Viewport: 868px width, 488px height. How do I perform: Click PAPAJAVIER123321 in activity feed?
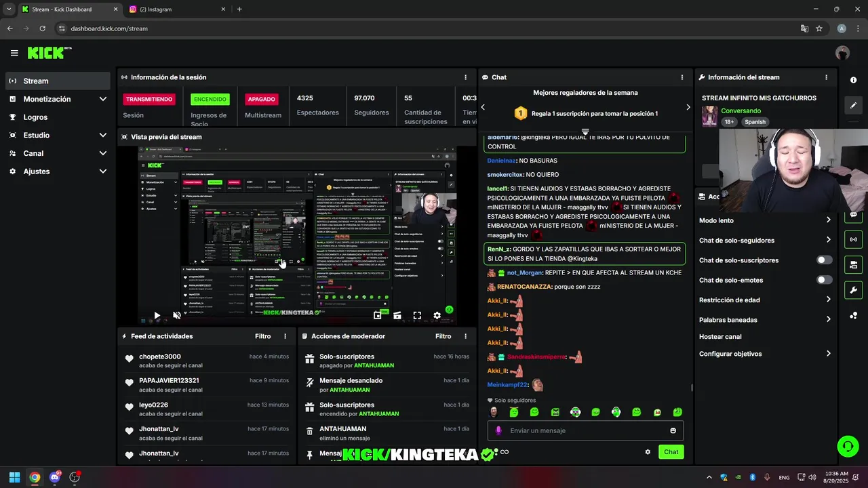pos(169,381)
